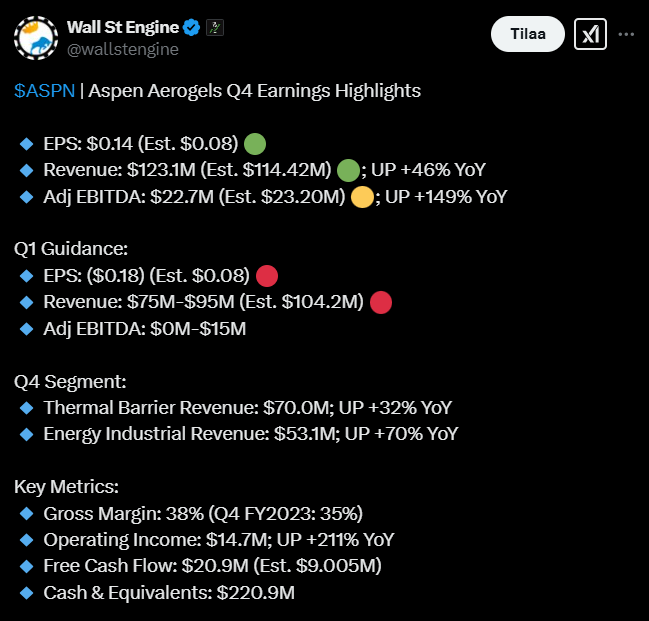
Task: Click the diamond bullet before Gross Margin
Action: (26, 514)
